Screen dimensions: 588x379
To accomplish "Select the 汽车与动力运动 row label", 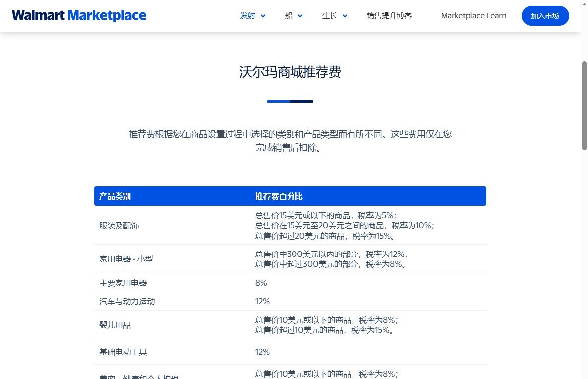I will tap(127, 301).
